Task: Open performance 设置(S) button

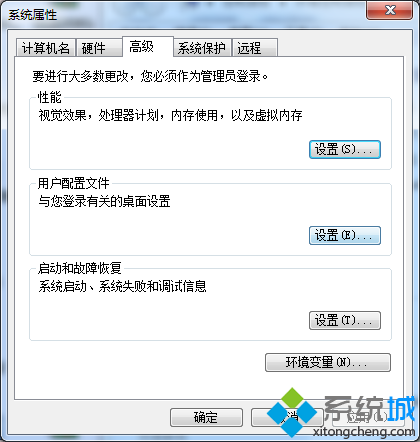Action: (x=345, y=149)
